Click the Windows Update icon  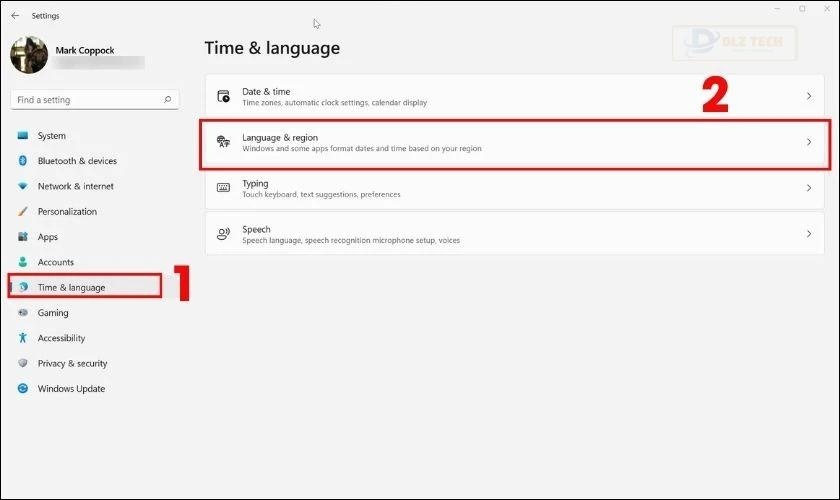[22, 389]
